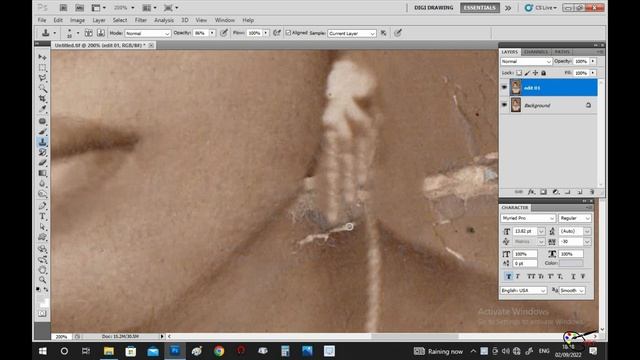Select the Eraser tool
Image resolution: width=640 pixels, height=360 pixels.
(x=42, y=163)
